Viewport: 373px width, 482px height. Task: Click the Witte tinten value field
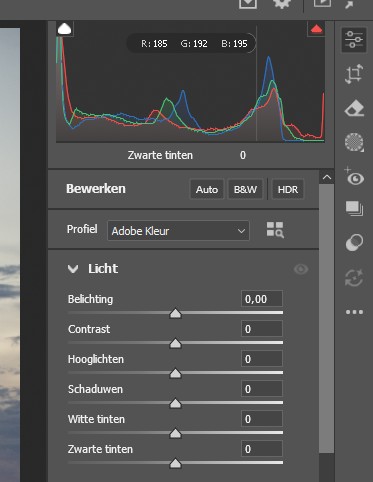tap(262, 419)
